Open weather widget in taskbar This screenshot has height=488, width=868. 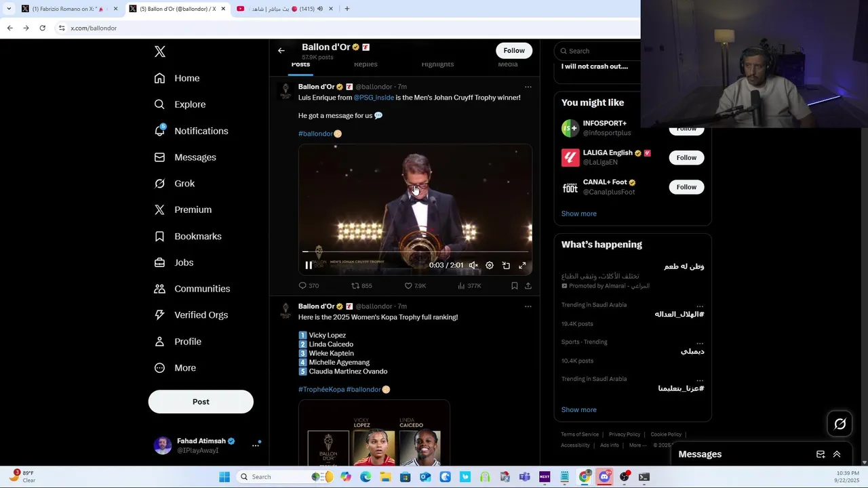[23, 476]
